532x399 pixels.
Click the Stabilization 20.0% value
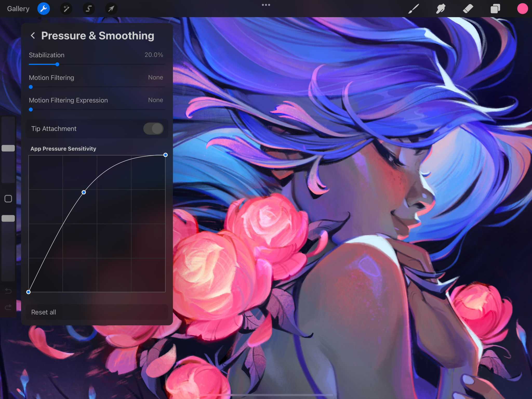(x=154, y=55)
